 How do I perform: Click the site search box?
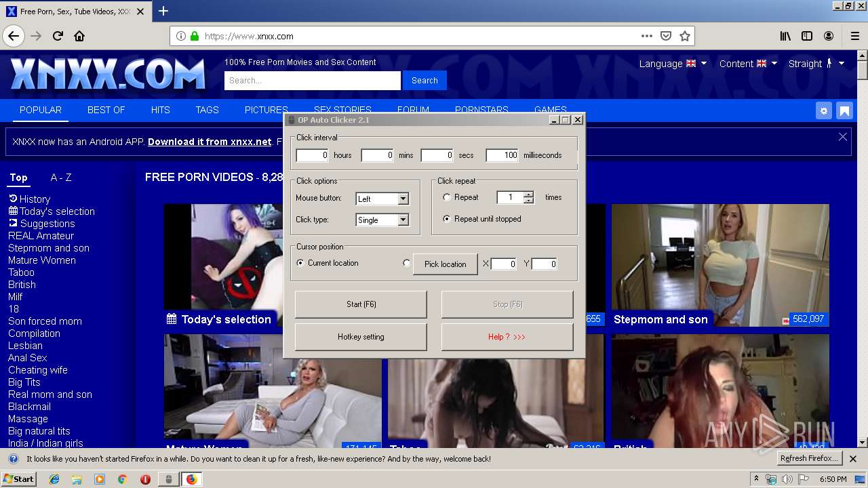[x=313, y=80]
